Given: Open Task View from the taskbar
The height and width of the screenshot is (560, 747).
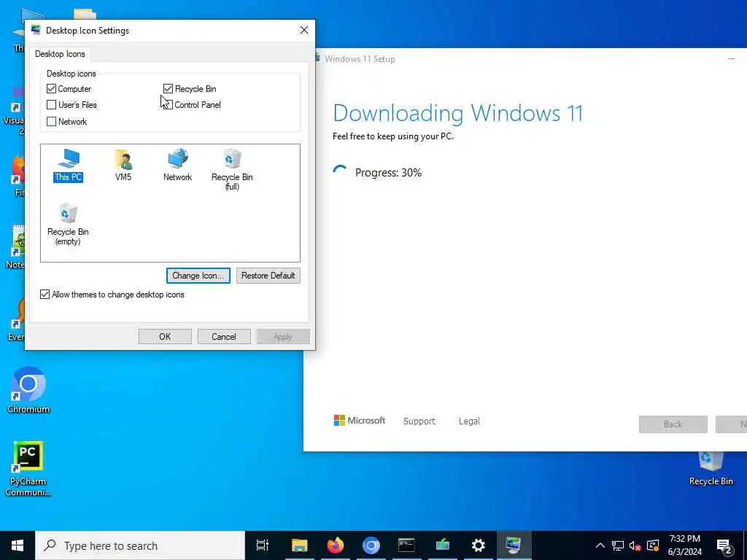Looking at the screenshot, I should (263, 545).
